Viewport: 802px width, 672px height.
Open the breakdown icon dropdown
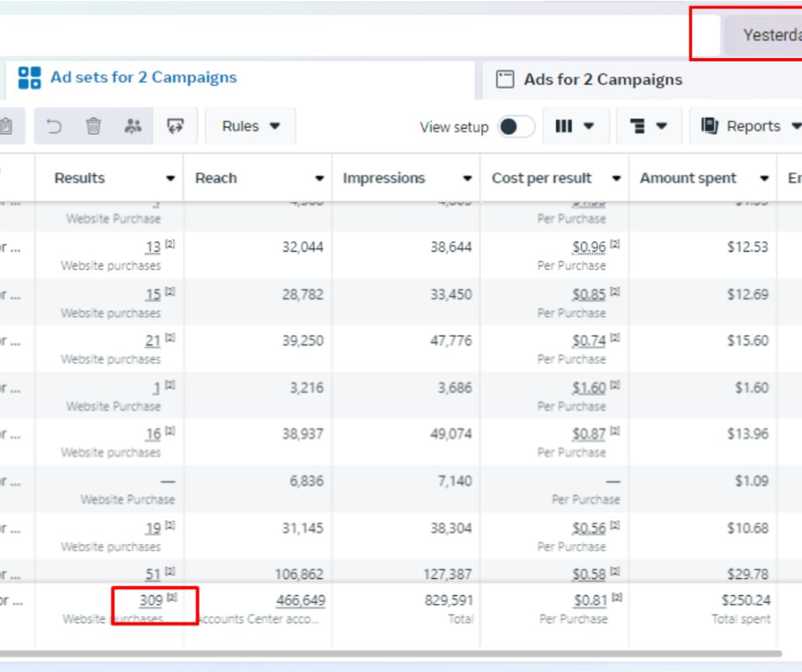pos(648,126)
